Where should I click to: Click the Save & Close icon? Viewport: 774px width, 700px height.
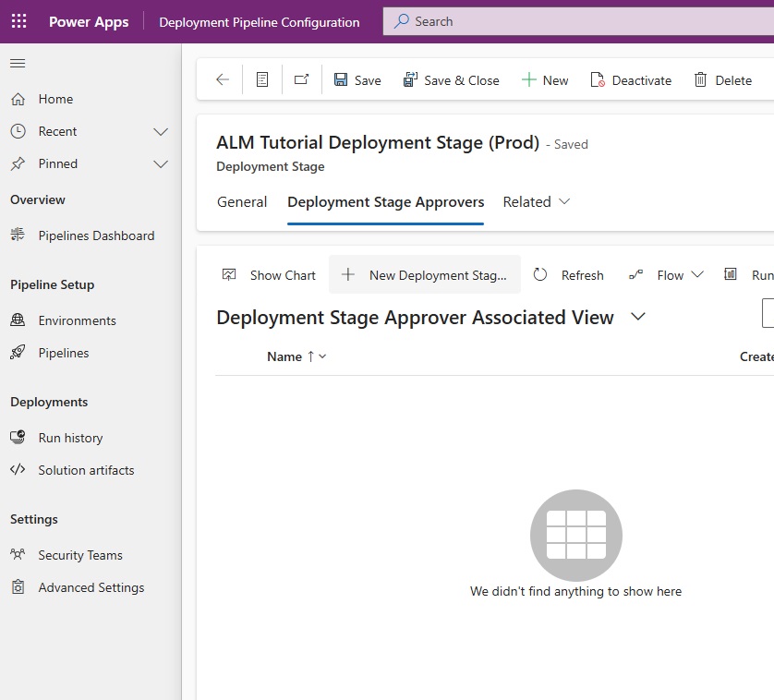point(410,79)
